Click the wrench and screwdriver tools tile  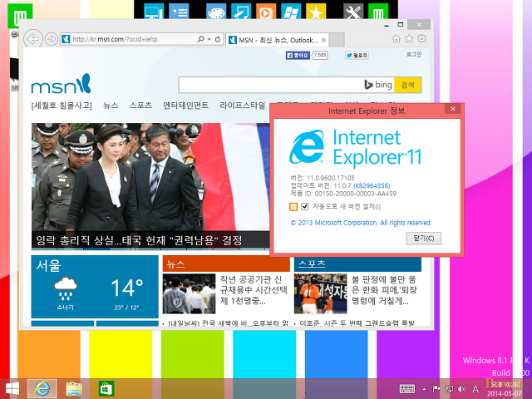coord(353,12)
